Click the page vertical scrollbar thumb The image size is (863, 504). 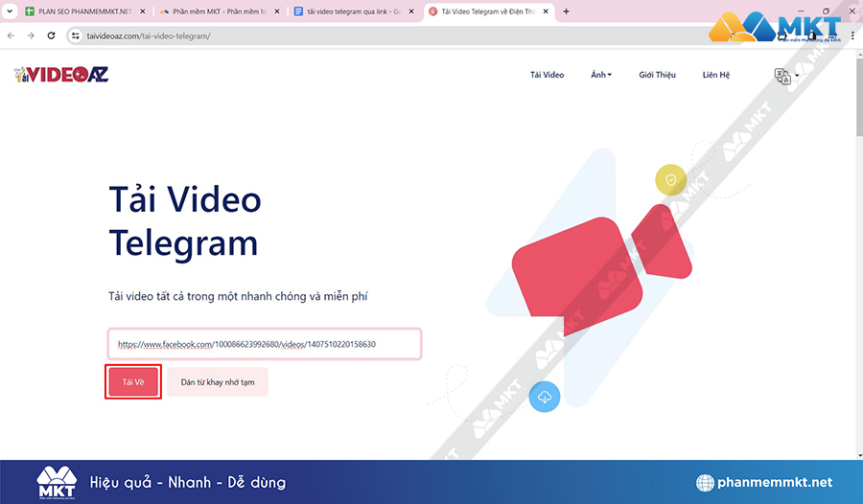[x=860, y=98]
